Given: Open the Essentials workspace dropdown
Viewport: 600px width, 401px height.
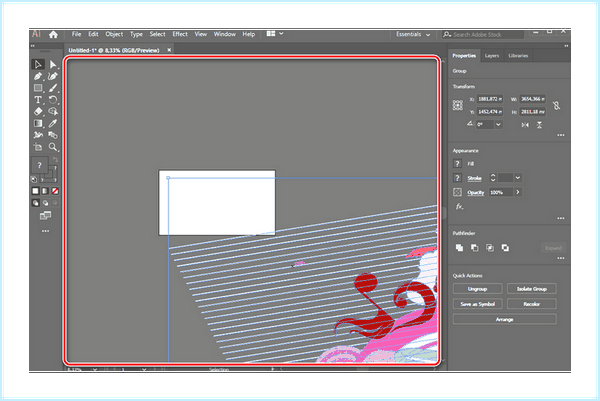Looking at the screenshot, I should coord(413,34).
